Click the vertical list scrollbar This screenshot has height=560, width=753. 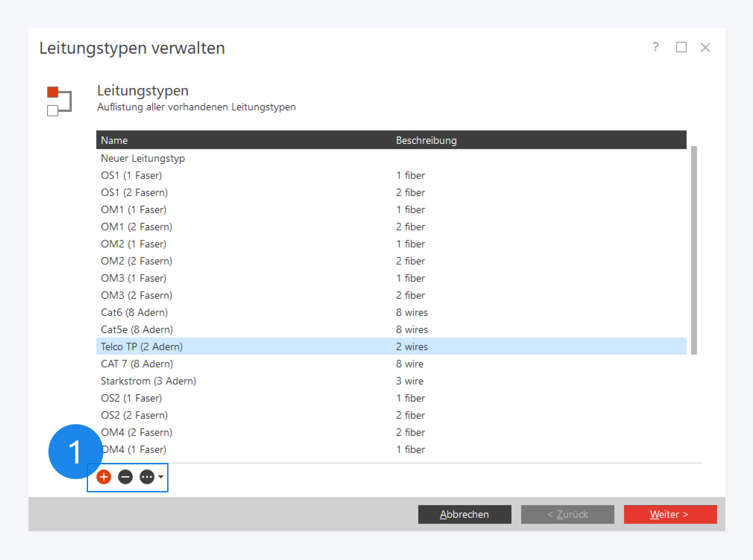tap(694, 250)
